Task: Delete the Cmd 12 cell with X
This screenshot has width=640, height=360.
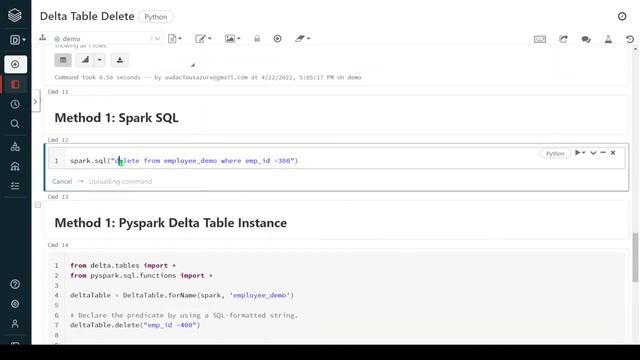Action: point(613,153)
